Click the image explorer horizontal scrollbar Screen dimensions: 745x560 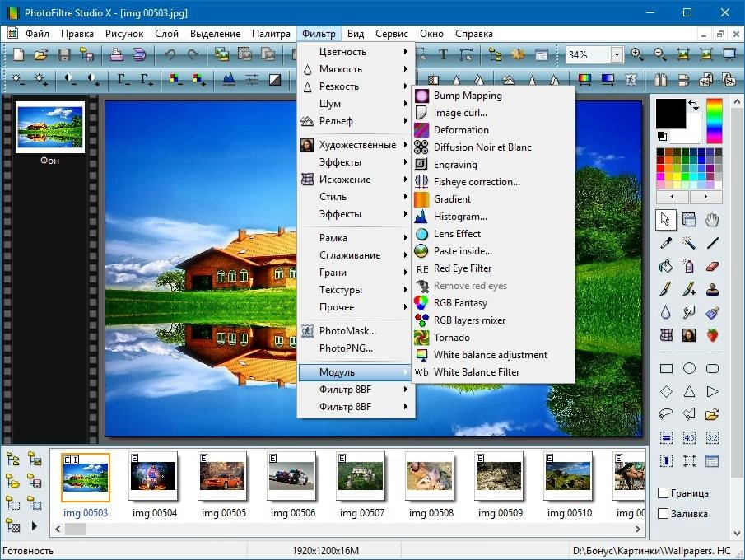click(x=347, y=529)
